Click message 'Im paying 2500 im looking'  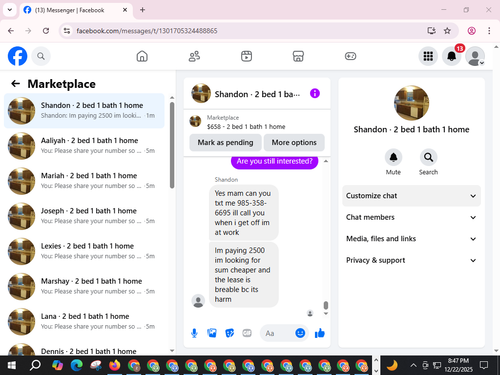[244, 275]
